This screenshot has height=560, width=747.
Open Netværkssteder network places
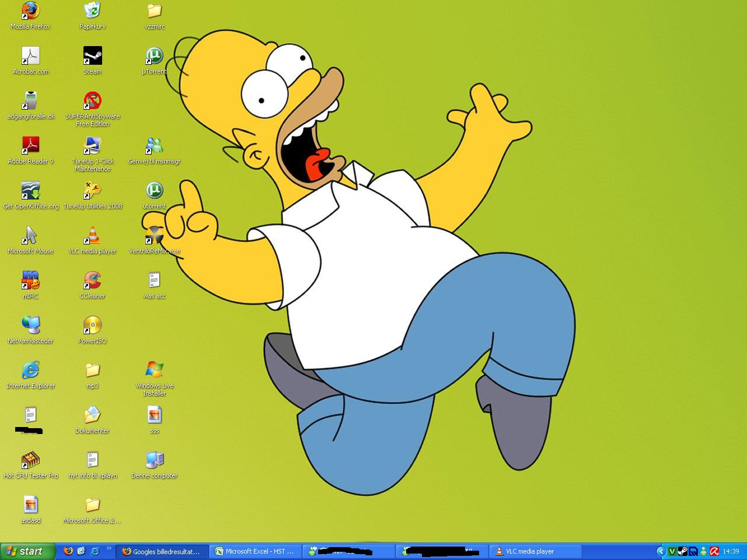coord(30,330)
